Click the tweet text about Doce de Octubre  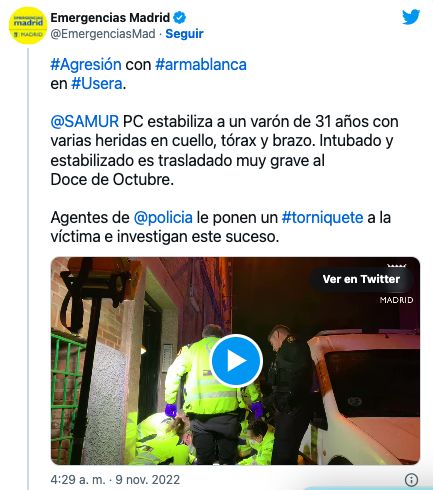(112, 180)
